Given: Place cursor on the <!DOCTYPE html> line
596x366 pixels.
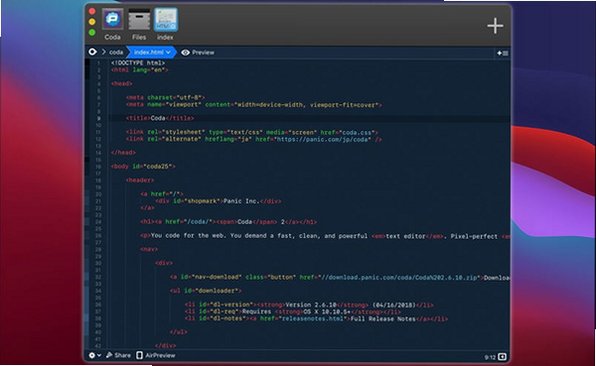Looking at the screenshot, I should pos(138,63).
